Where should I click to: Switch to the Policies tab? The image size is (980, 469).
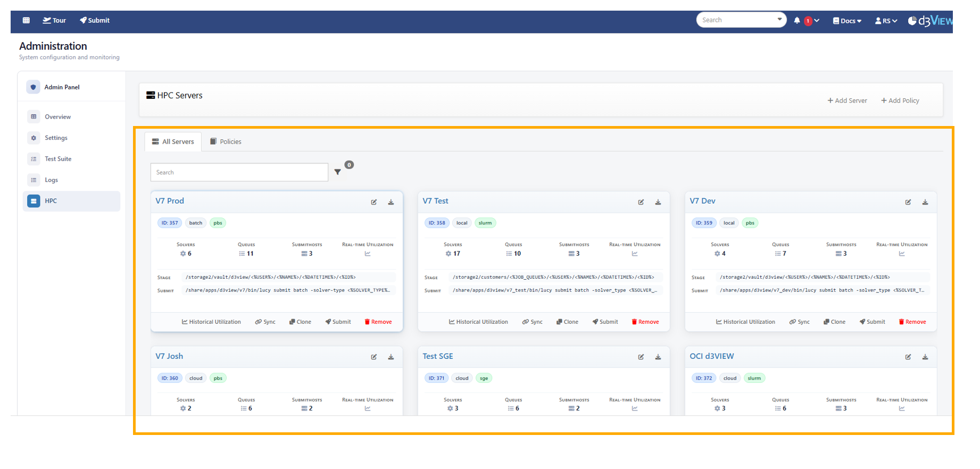click(226, 141)
